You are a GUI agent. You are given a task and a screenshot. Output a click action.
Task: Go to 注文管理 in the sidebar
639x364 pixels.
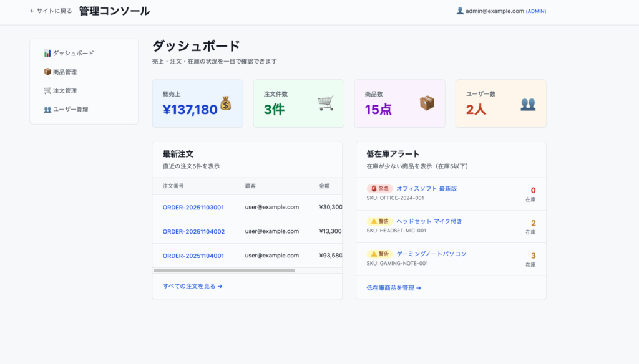61,90
